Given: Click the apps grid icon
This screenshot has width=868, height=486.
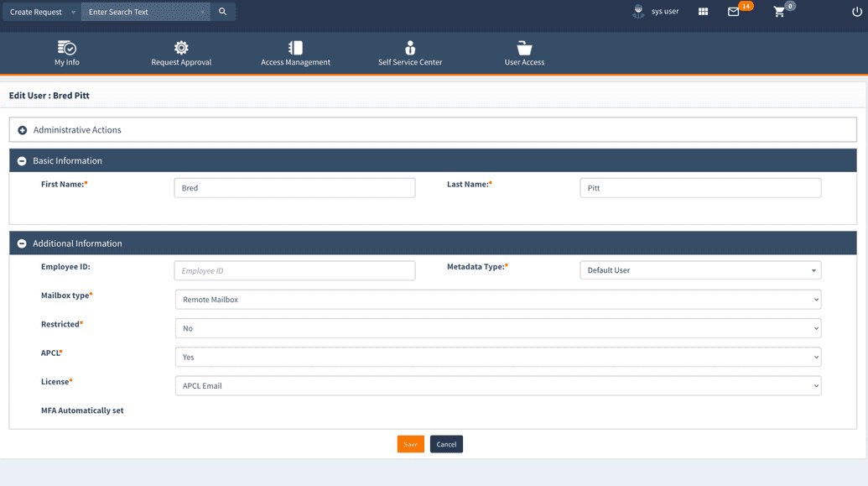Looking at the screenshot, I should (x=703, y=12).
